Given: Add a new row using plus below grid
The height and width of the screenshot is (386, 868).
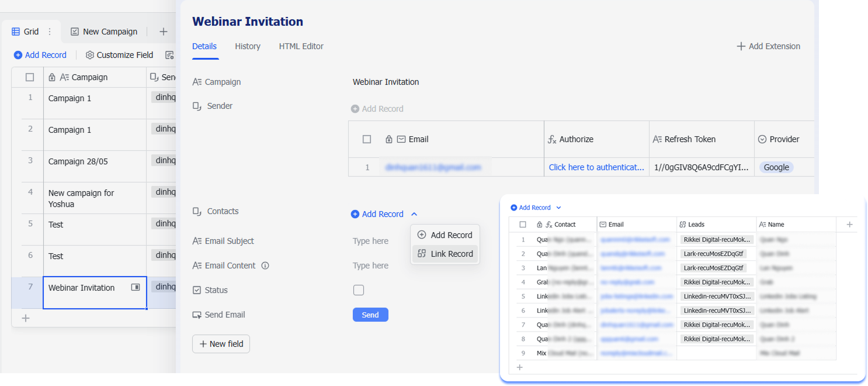Looking at the screenshot, I should (26, 318).
